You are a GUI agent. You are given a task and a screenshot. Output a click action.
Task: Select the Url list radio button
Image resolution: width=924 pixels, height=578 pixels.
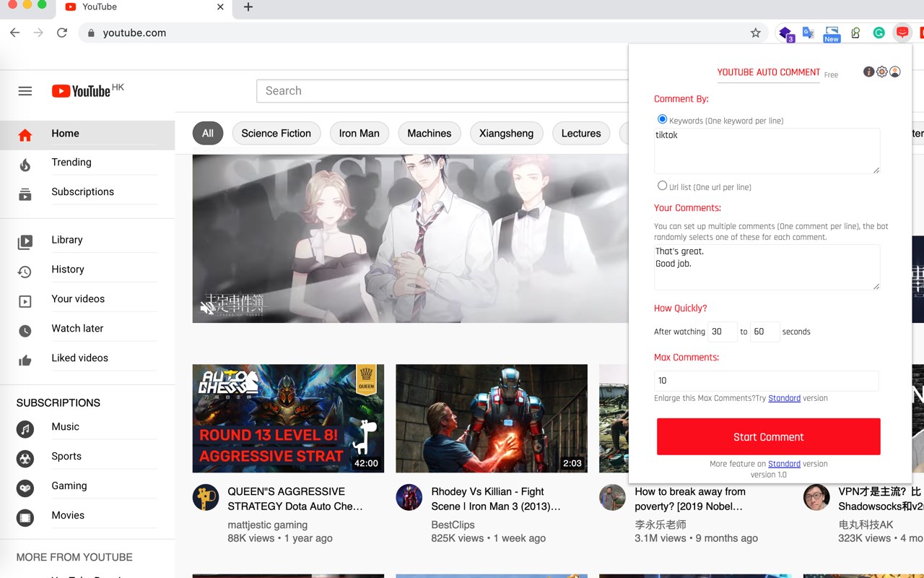pyautogui.click(x=662, y=186)
